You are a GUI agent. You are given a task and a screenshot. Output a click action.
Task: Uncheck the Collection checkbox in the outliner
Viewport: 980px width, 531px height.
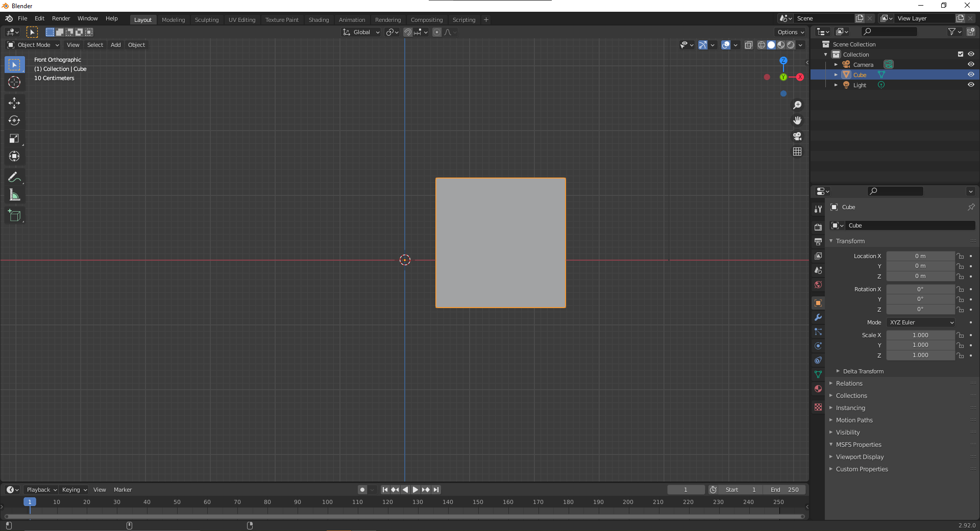pyautogui.click(x=960, y=54)
